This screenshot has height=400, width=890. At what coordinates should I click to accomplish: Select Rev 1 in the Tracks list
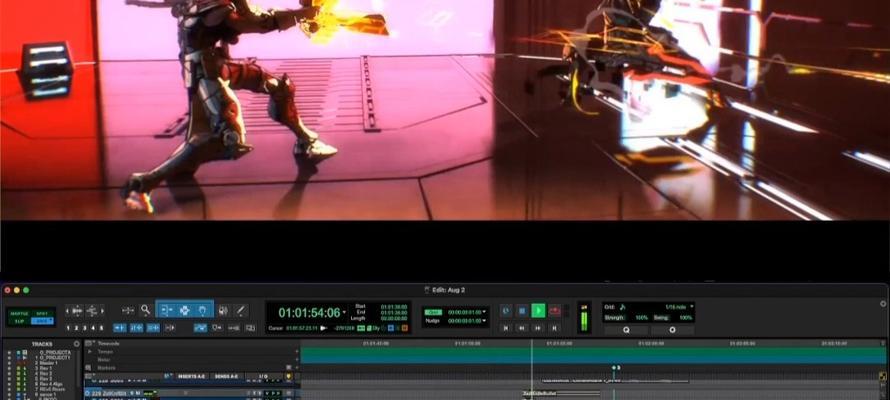point(44,368)
